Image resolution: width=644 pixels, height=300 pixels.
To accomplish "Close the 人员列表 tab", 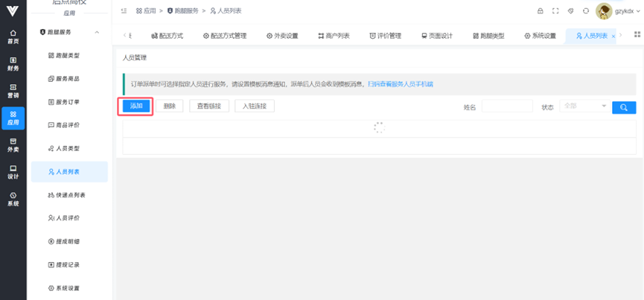I will click(x=613, y=36).
